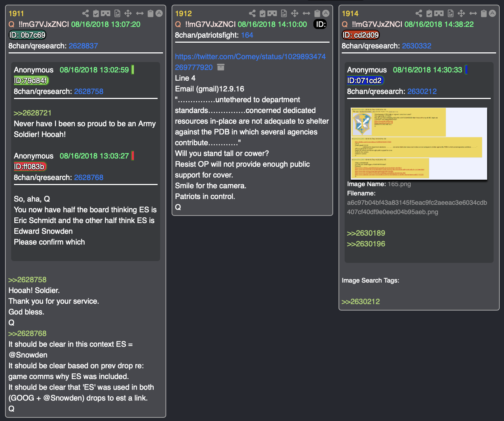Open patriotsfight post link 164
Screen dimensions: 504x421
(247, 35)
